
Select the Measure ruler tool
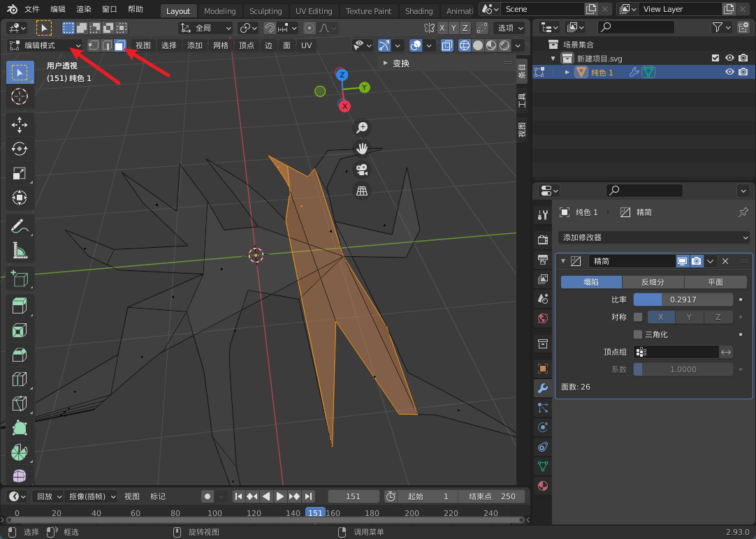click(20, 250)
